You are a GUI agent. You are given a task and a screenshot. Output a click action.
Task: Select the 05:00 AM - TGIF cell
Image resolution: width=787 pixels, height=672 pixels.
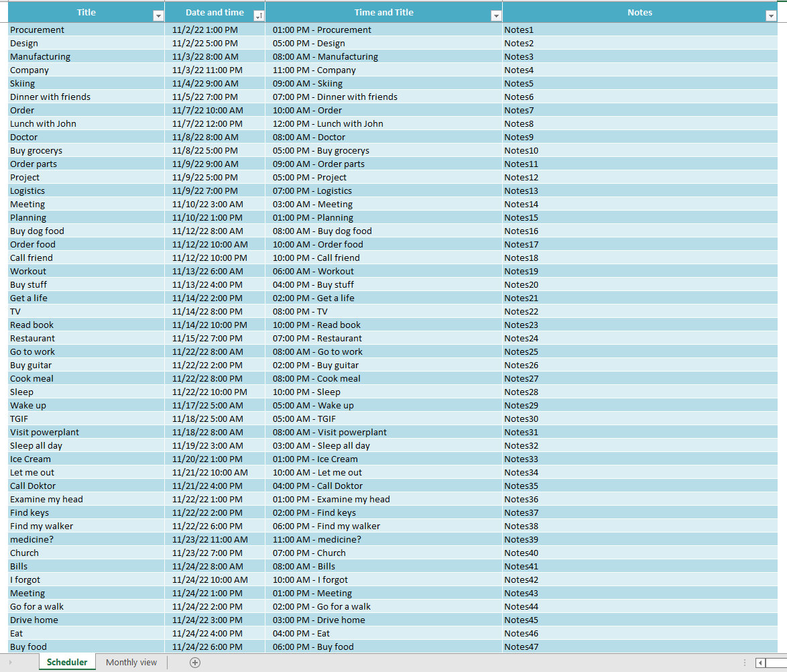[384, 419]
